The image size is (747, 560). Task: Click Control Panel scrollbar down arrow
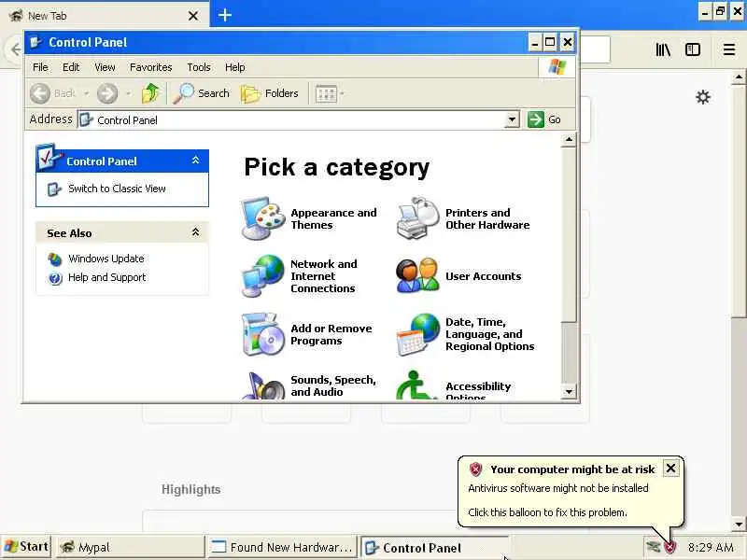(x=569, y=392)
